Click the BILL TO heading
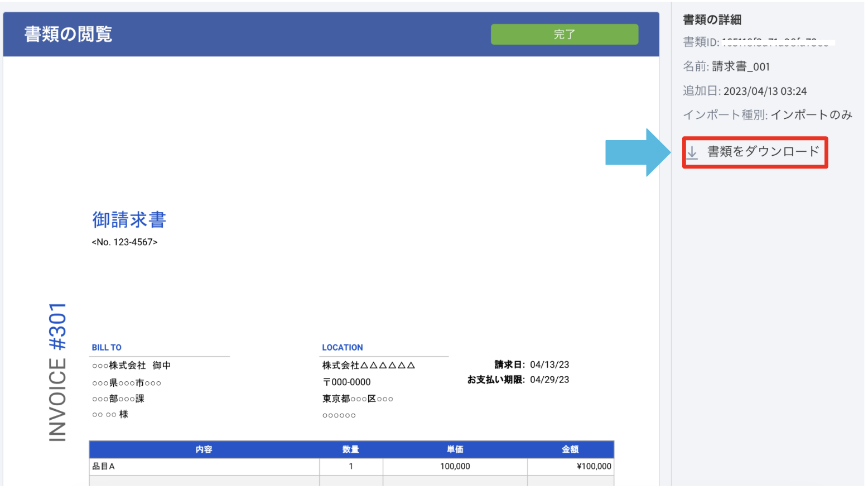The image size is (868, 489). [107, 347]
